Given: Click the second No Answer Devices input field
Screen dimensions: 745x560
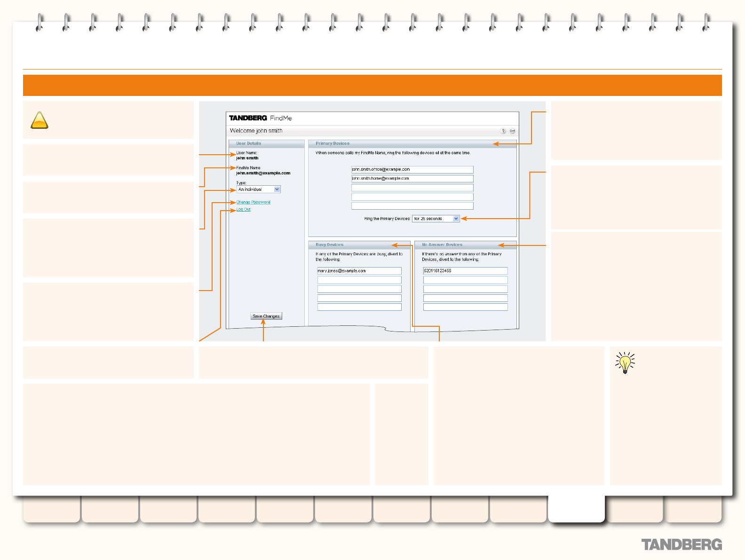Looking at the screenshot, I should [466, 280].
